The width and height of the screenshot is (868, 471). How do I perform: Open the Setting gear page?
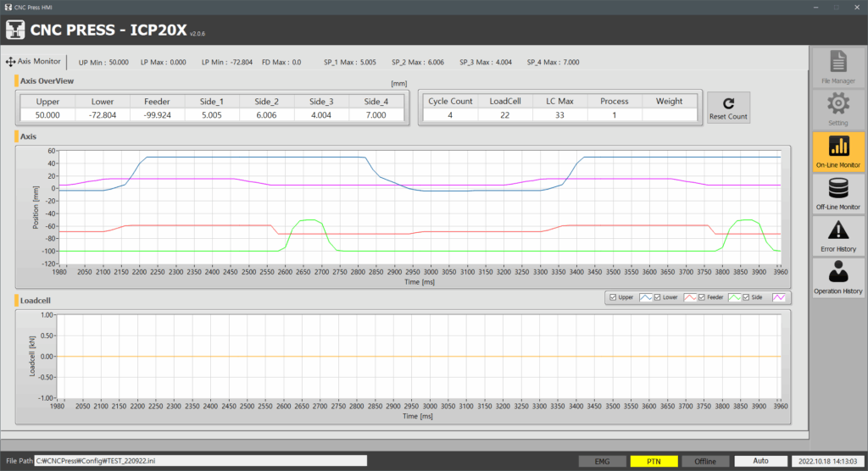837,110
